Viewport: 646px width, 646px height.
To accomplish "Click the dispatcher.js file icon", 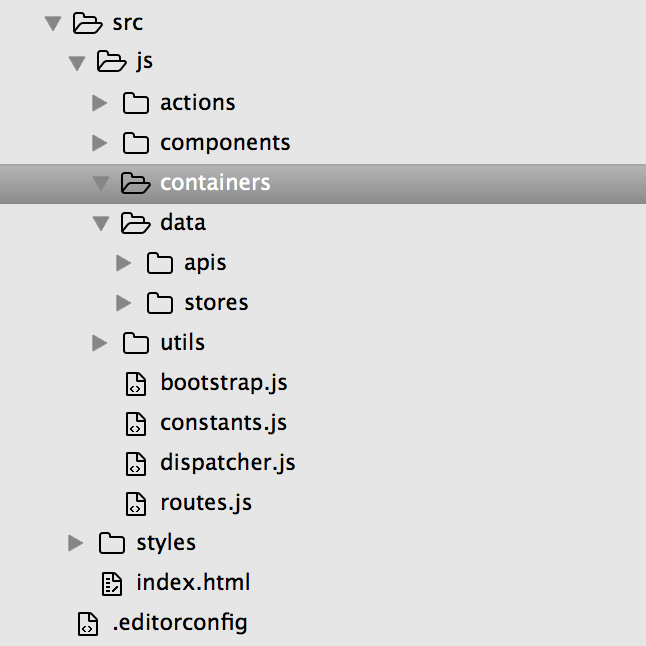I will click(x=136, y=464).
